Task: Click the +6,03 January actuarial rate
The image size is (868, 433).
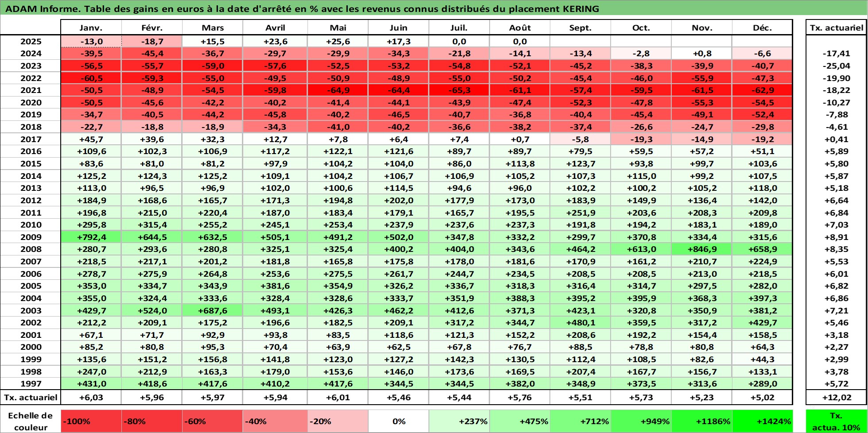Action: (91, 397)
